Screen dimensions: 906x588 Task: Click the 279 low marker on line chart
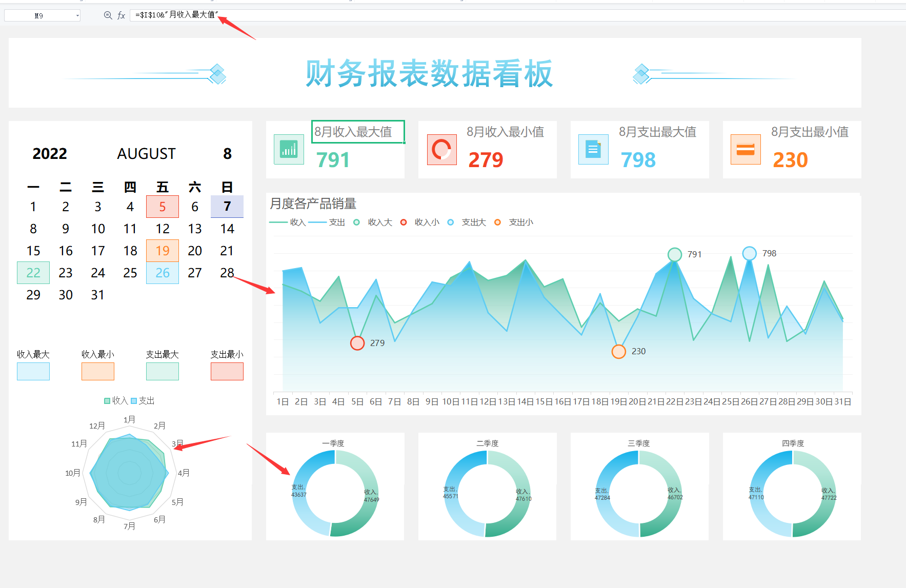point(357,343)
